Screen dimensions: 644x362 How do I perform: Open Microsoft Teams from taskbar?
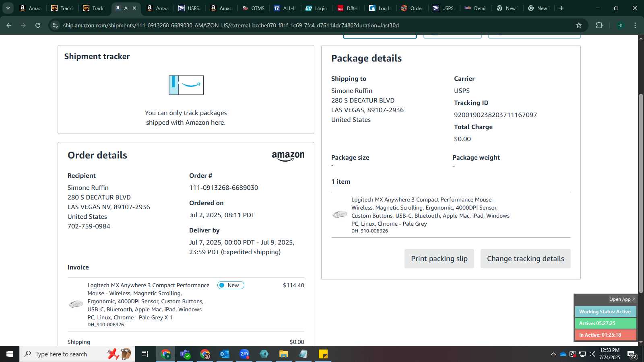(x=185, y=354)
